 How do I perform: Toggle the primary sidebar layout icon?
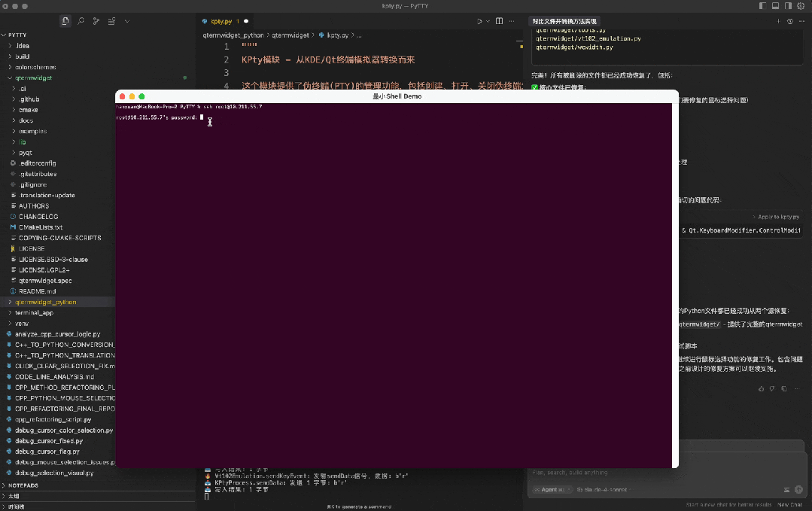pyautogui.click(x=762, y=6)
